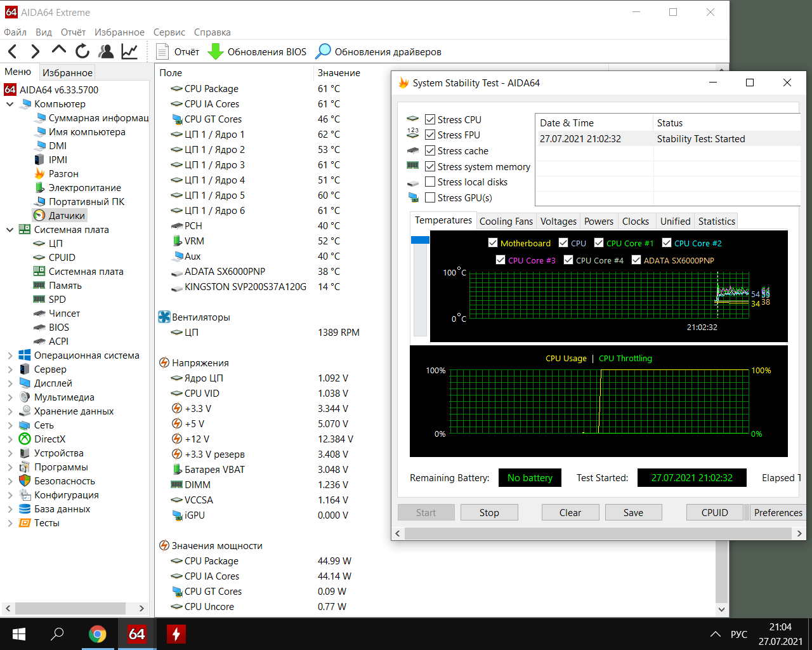
Task: Click the red lightning app in taskbar
Action: 176,633
